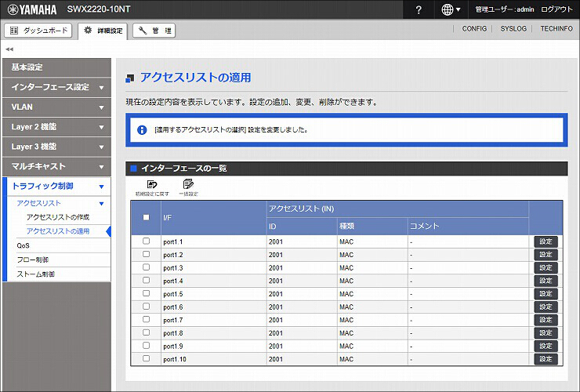
Task: Collapse the トラフィック制御 menu
Action: 56,186
